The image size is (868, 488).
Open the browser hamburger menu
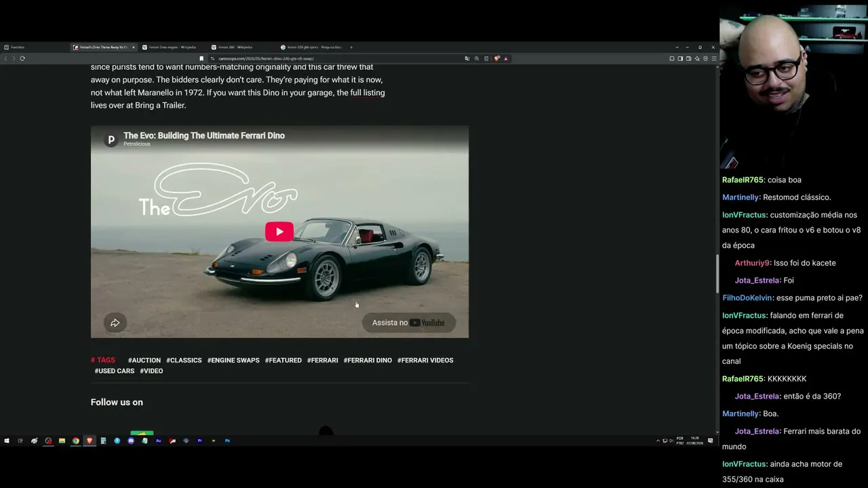(x=713, y=58)
